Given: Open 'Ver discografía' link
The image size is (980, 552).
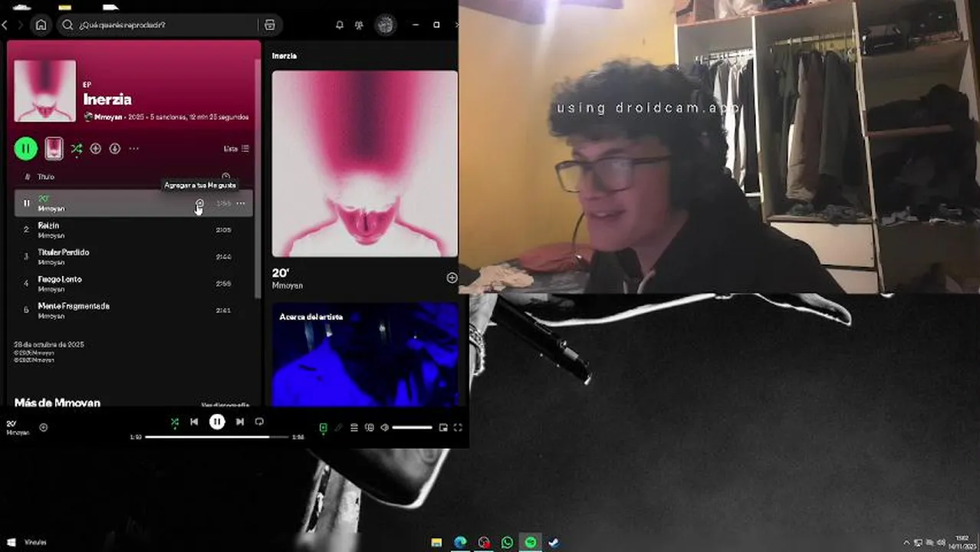Looking at the screenshot, I should 225,404.
